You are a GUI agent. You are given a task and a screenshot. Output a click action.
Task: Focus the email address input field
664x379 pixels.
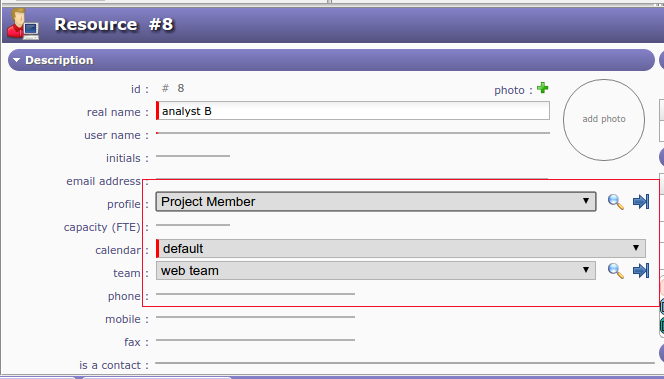click(x=351, y=176)
